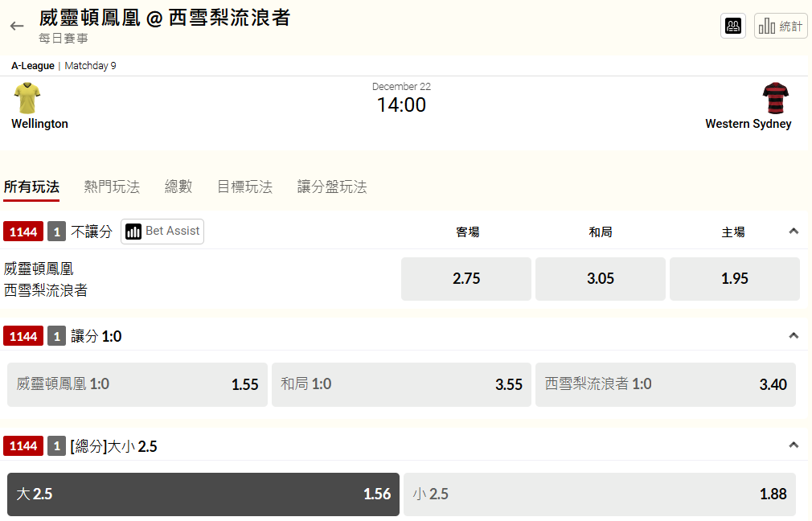The height and width of the screenshot is (521, 812).
Task: Click the Western Sydney striped jersey icon
Action: [775, 98]
